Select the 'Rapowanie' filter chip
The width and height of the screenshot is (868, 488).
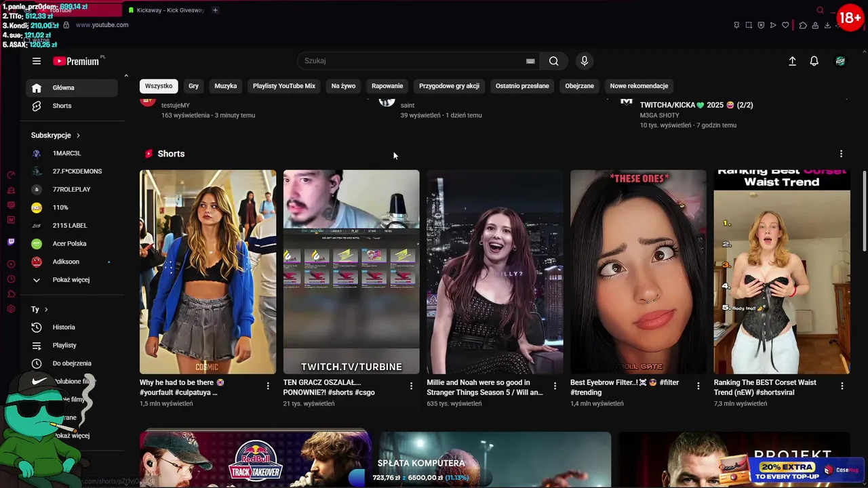click(x=387, y=86)
